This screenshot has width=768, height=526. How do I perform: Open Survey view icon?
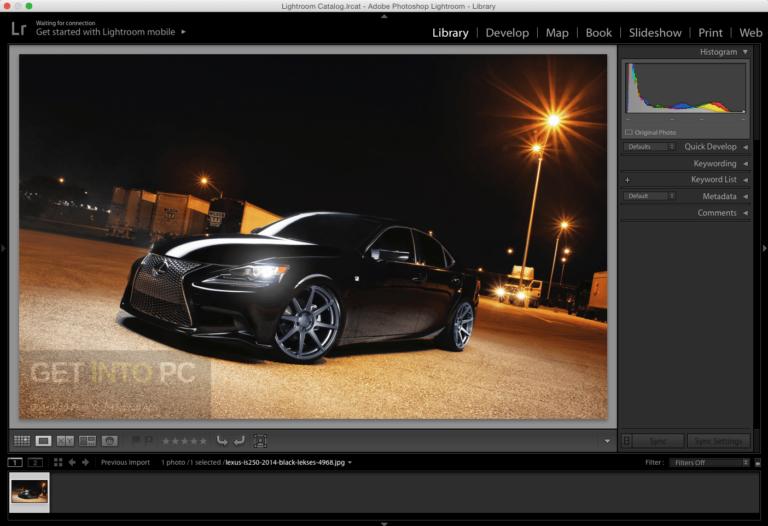[x=87, y=441]
